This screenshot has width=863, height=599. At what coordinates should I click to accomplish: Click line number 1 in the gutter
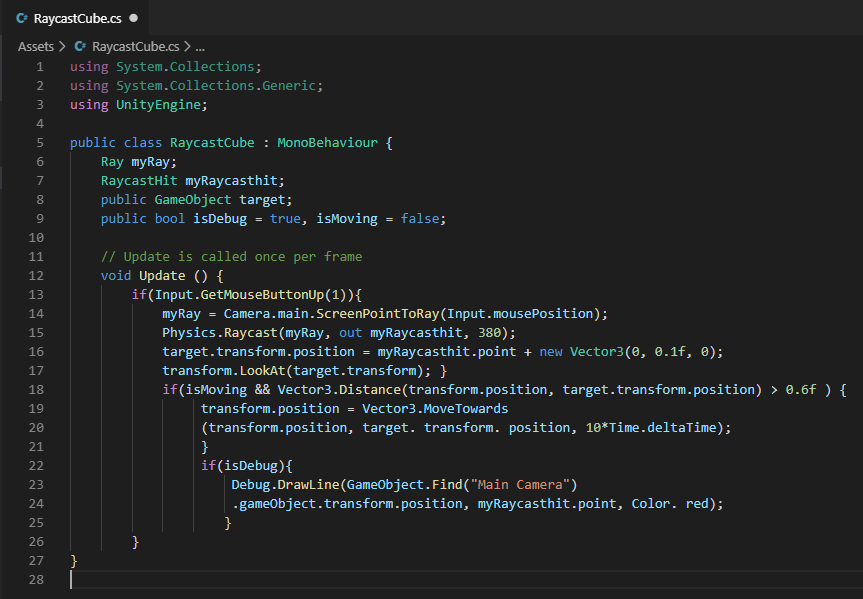40,67
